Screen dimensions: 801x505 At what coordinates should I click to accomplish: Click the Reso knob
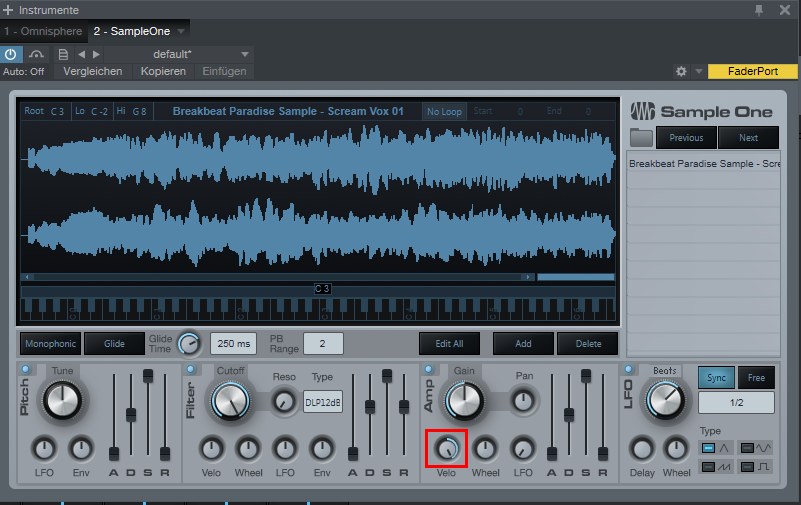point(284,401)
